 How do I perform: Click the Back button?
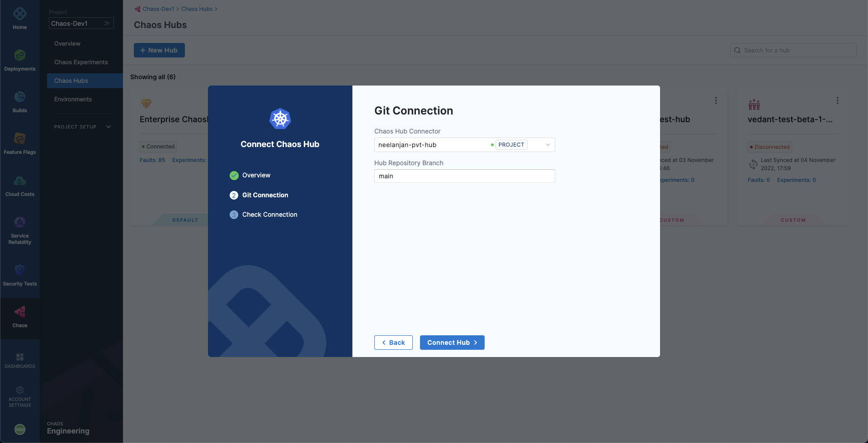(x=393, y=343)
